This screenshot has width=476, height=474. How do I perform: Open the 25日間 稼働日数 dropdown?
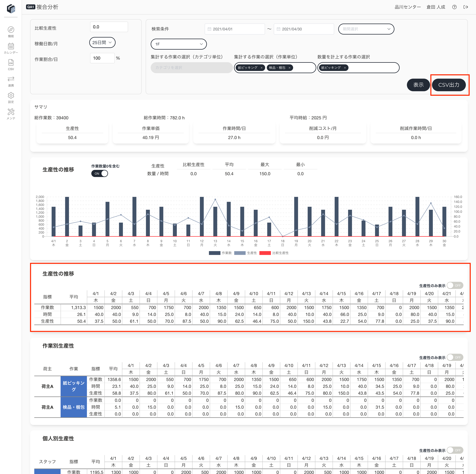pos(102,43)
